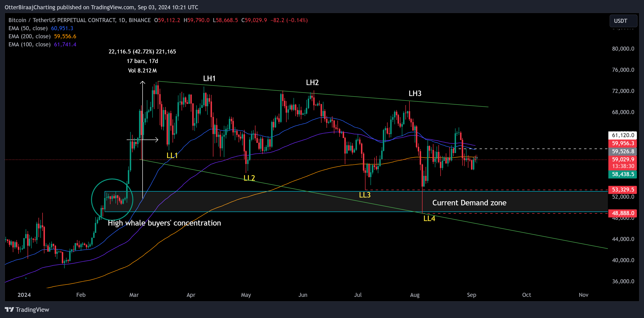Click the EMA (50, close) indicator legend
Screen dimensions: 644x318
click(28, 28)
